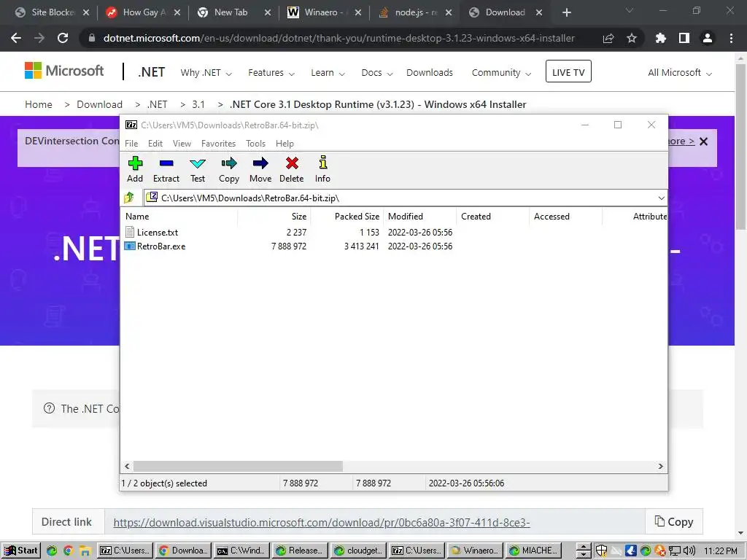Reload the Chrome page
The width and height of the screenshot is (747, 560).
point(63,38)
